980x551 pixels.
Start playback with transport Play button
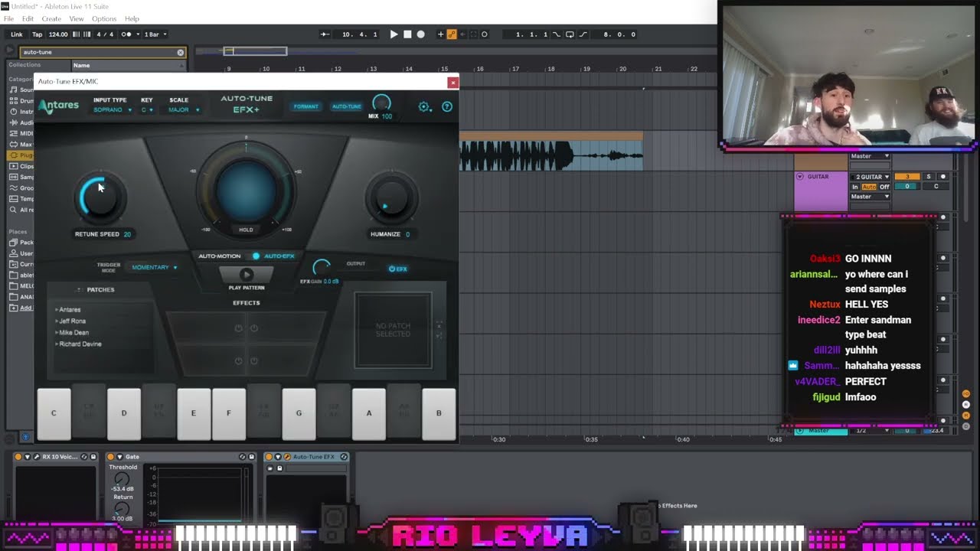coord(394,34)
